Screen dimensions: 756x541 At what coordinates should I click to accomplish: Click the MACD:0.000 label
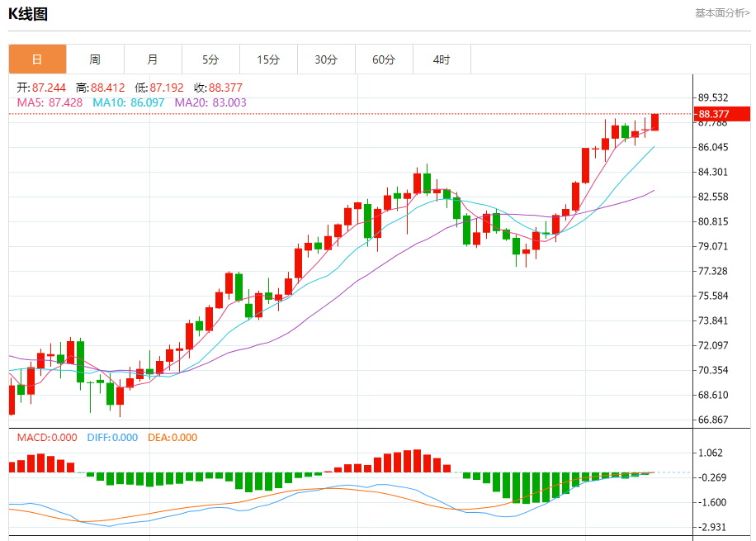[x=47, y=438]
